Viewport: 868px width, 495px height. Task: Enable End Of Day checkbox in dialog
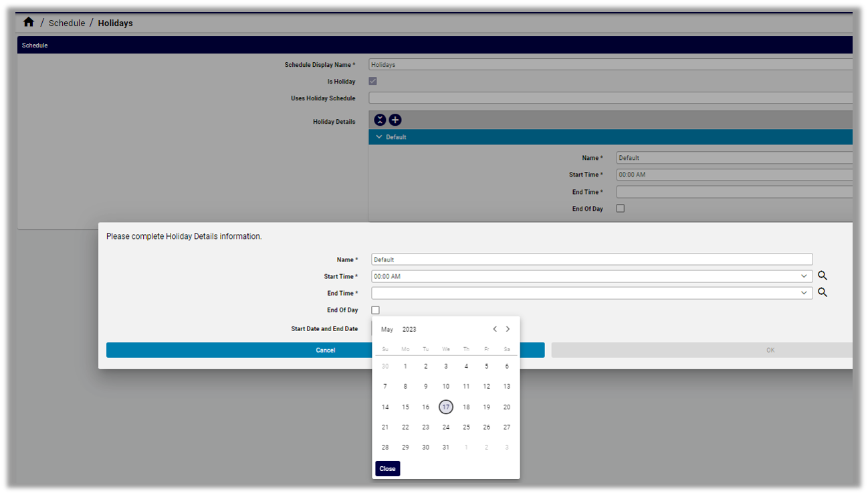click(x=375, y=310)
